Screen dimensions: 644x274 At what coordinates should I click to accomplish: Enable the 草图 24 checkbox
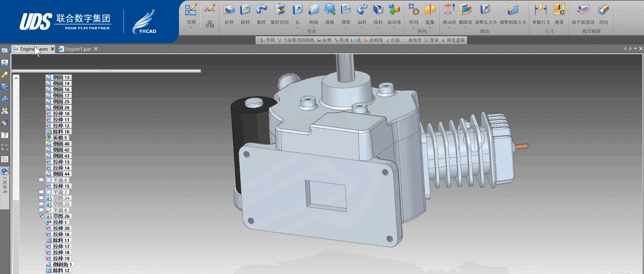coord(41,198)
